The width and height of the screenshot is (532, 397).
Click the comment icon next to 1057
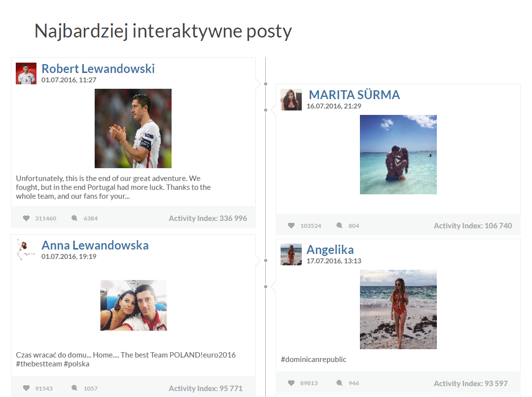(74, 388)
